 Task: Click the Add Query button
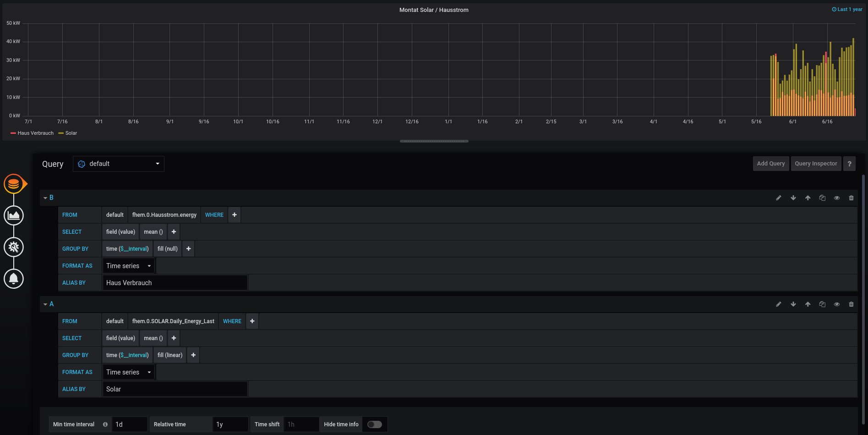click(770, 164)
